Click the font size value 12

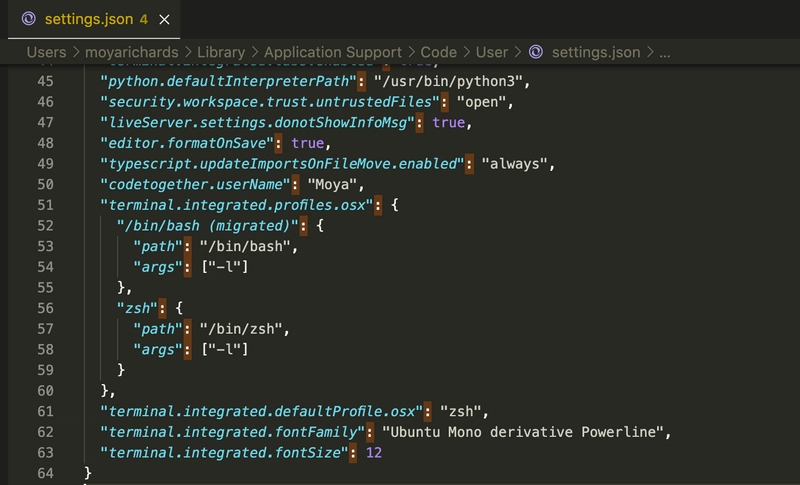[x=374, y=452]
